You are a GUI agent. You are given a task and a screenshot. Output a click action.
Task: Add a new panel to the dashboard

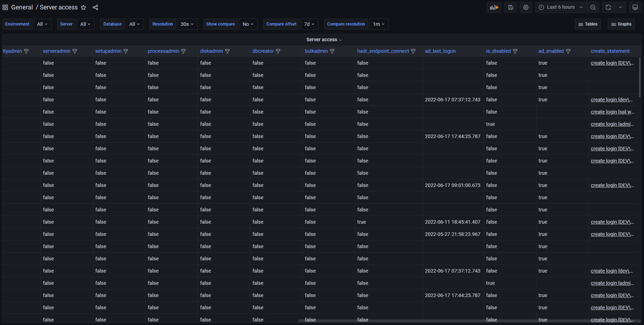[x=494, y=7]
